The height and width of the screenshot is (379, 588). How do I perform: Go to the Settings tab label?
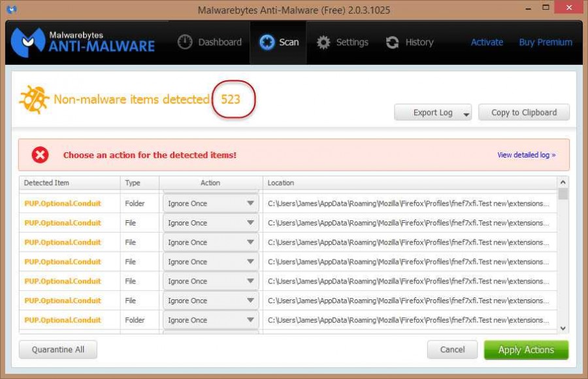click(x=352, y=42)
